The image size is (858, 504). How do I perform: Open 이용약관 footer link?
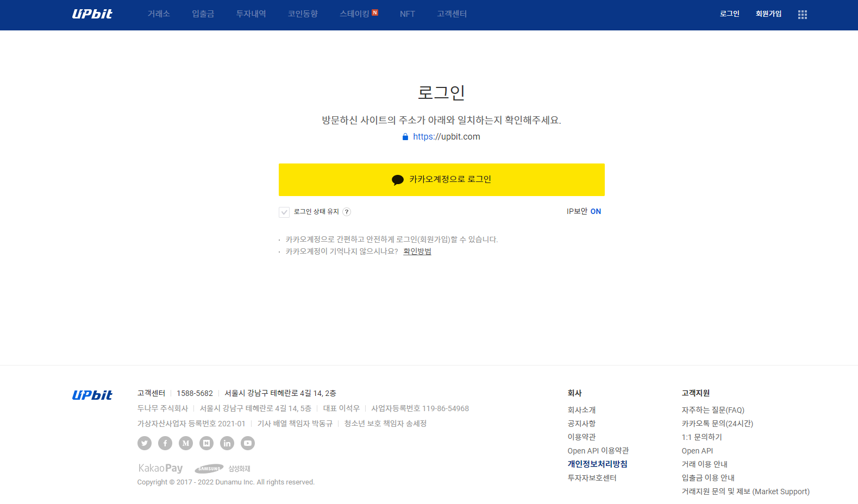581,437
